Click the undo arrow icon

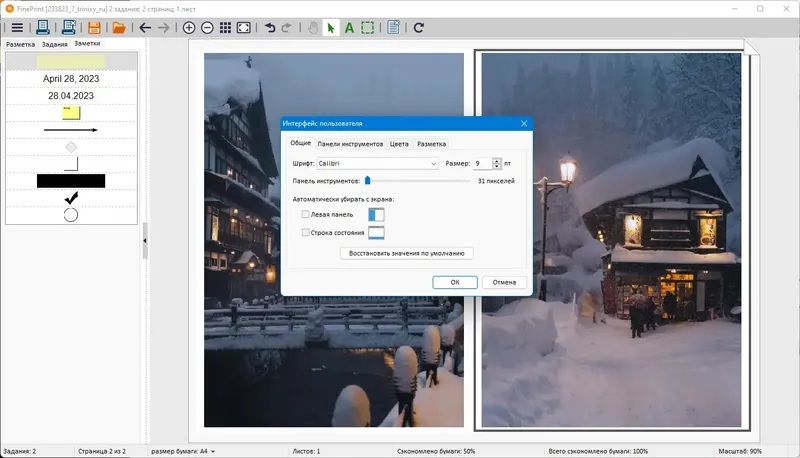coord(270,28)
